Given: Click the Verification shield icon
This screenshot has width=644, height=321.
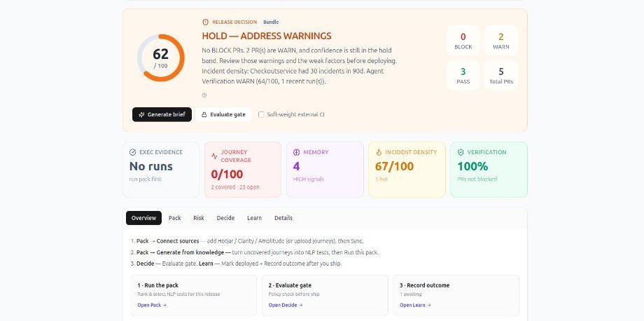Looking at the screenshot, I should [x=461, y=153].
